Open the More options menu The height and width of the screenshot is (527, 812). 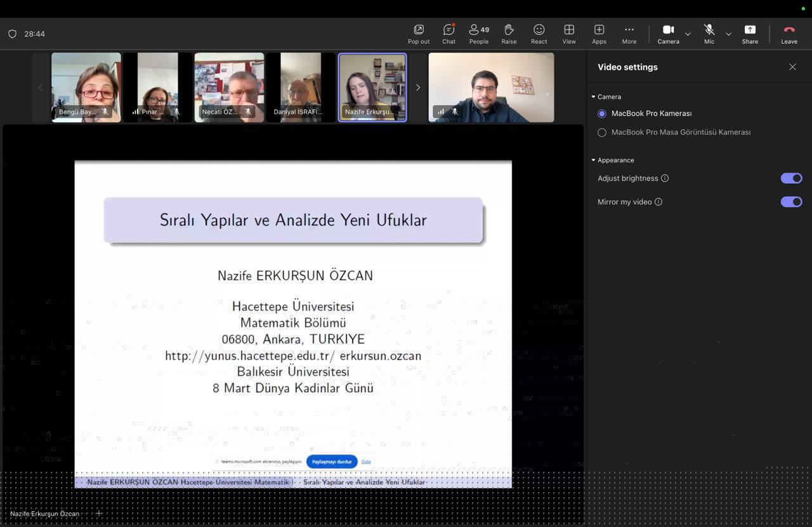629,30
